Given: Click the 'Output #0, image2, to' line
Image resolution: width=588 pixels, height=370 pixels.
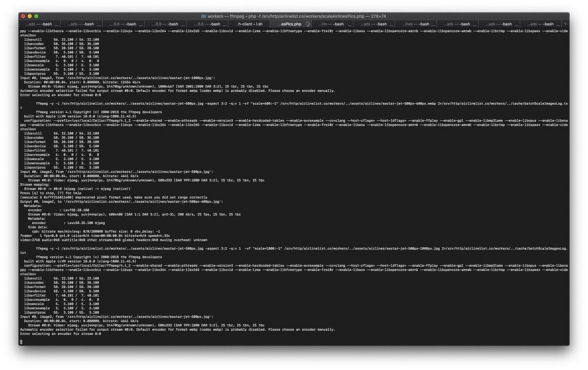Looking at the screenshot, I should coord(122,201).
